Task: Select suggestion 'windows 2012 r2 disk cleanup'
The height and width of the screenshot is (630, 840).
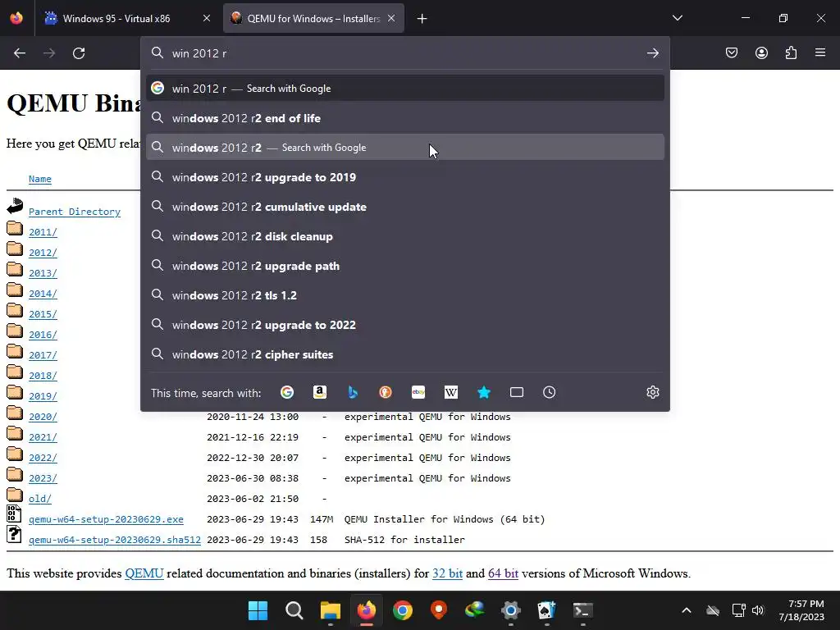Action: pyautogui.click(x=405, y=236)
